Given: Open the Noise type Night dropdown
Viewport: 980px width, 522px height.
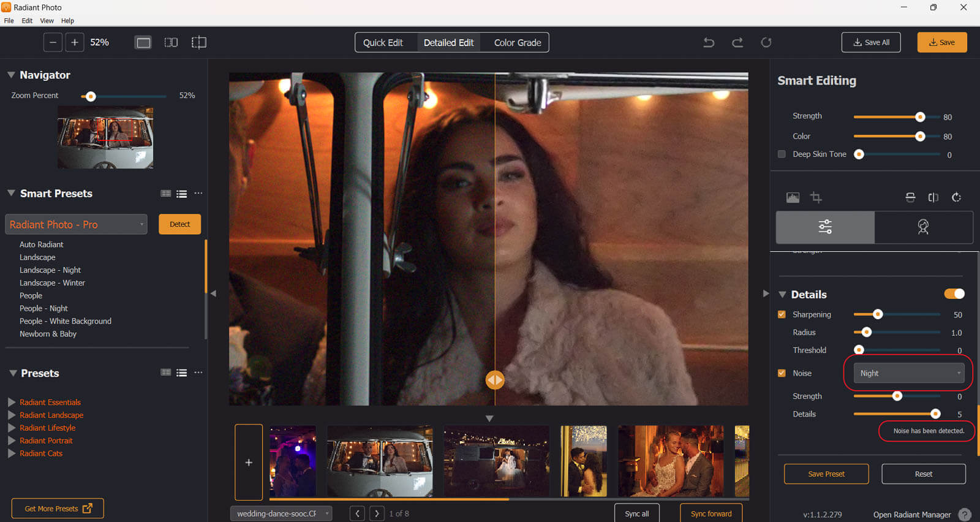Looking at the screenshot, I should (x=908, y=373).
